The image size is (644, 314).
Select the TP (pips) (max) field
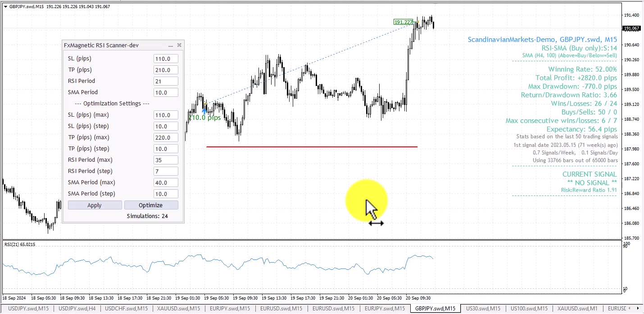click(x=166, y=138)
